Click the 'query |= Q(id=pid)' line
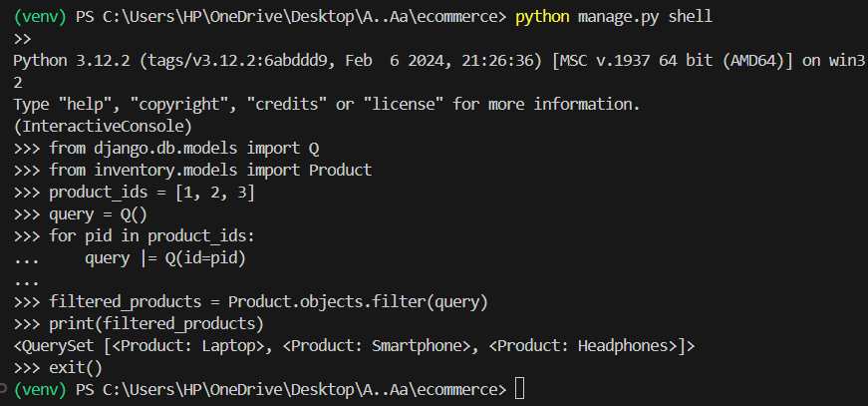 point(165,257)
